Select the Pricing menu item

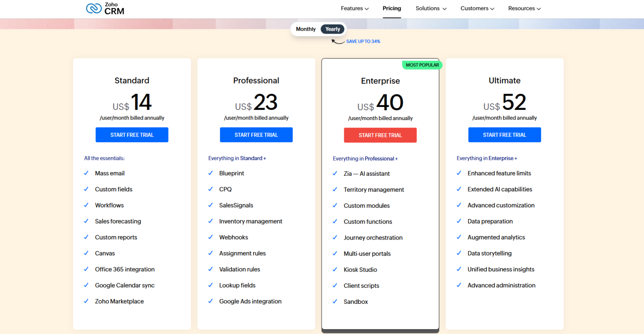(392, 8)
